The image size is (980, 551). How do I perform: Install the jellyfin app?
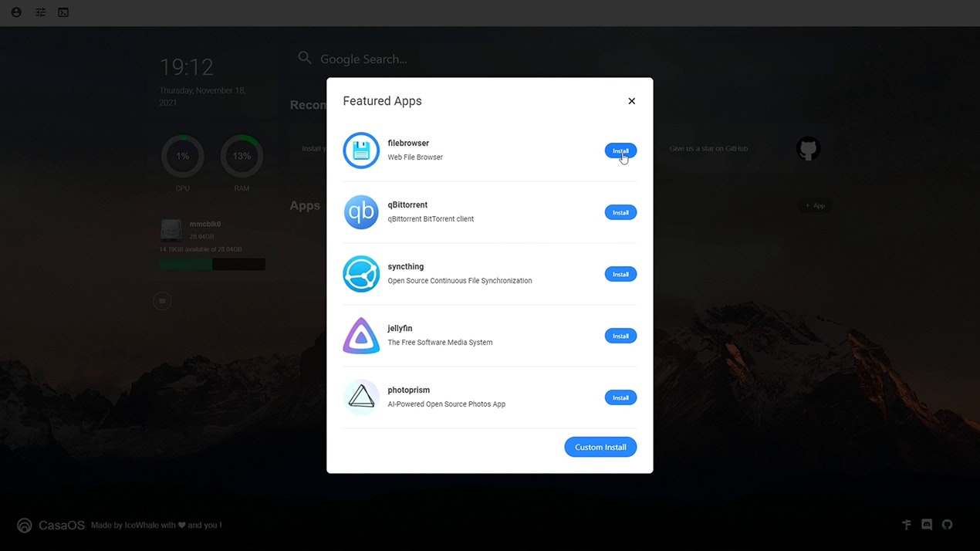point(620,336)
